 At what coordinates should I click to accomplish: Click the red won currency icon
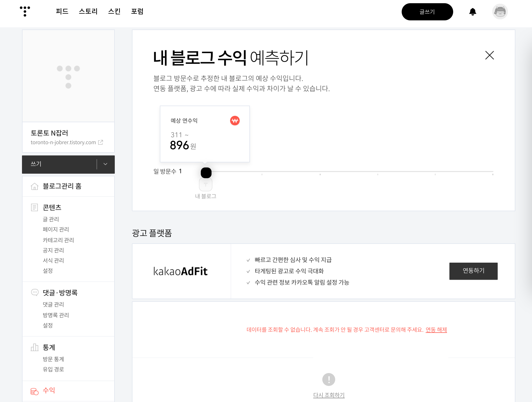point(235,121)
